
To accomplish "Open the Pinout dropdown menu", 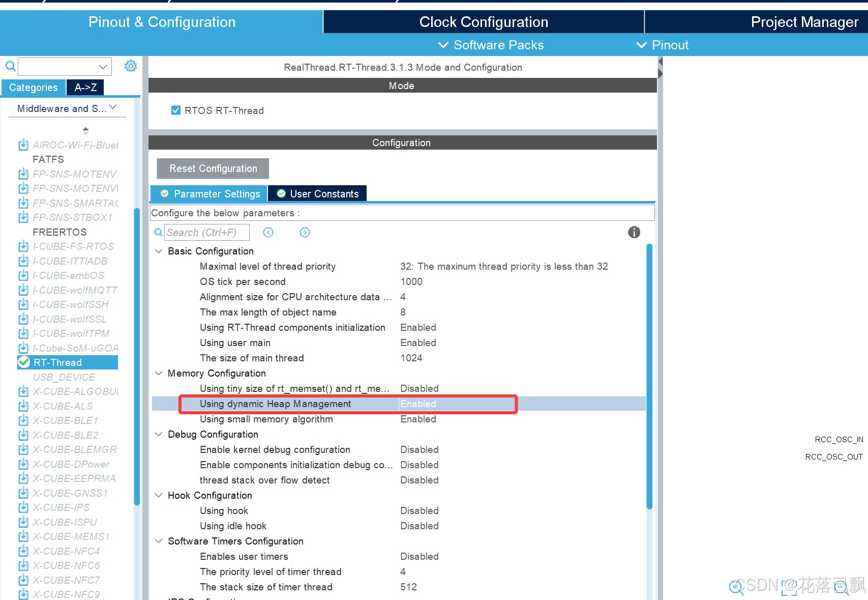I will (x=663, y=45).
